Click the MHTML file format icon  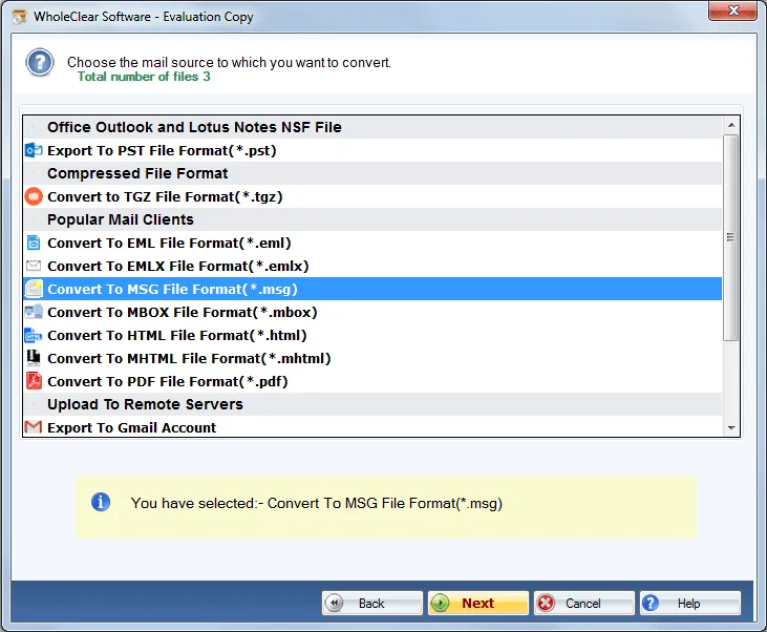[33, 358]
